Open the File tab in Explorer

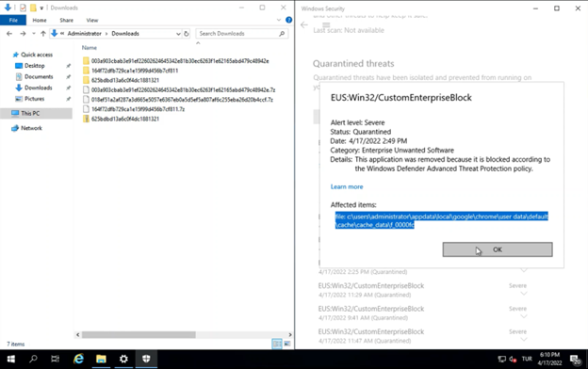[x=13, y=20]
